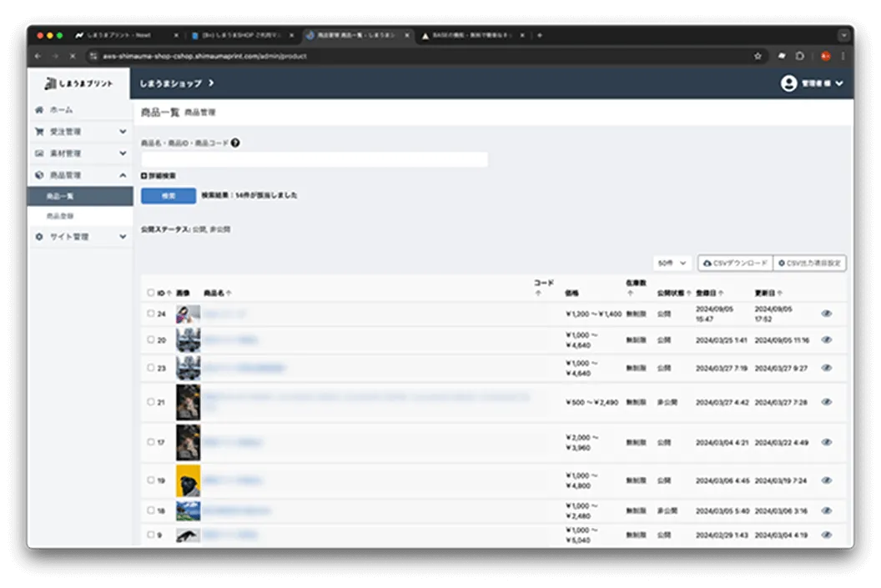Open 商品登録 in the sidebar

[60, 216]
